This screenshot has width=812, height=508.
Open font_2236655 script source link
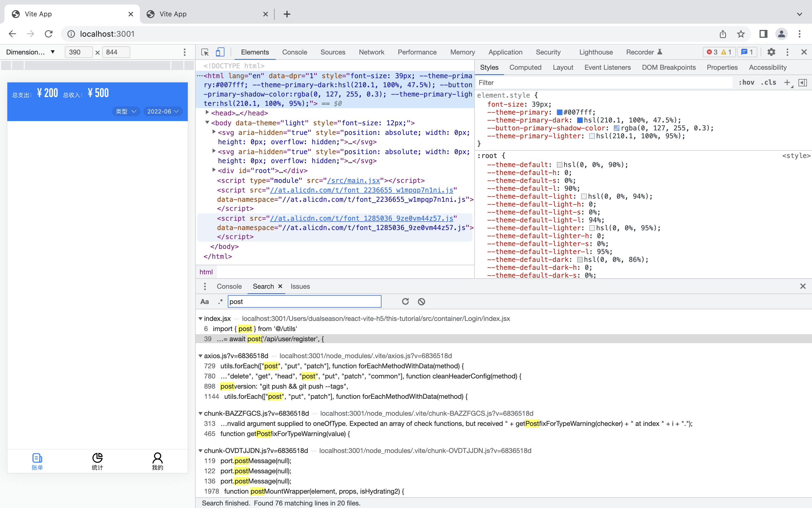tap(362, 190)
